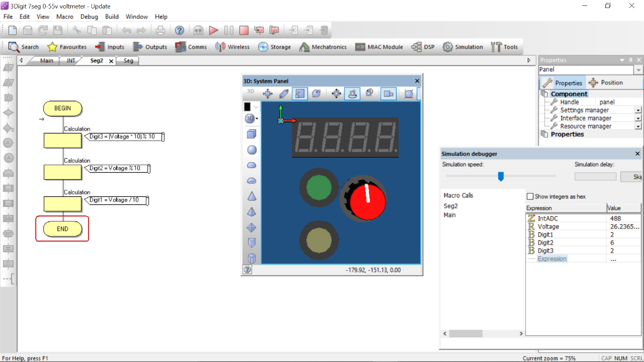
Task: Open the Outputs component menu
Action: tap(150, 47)
